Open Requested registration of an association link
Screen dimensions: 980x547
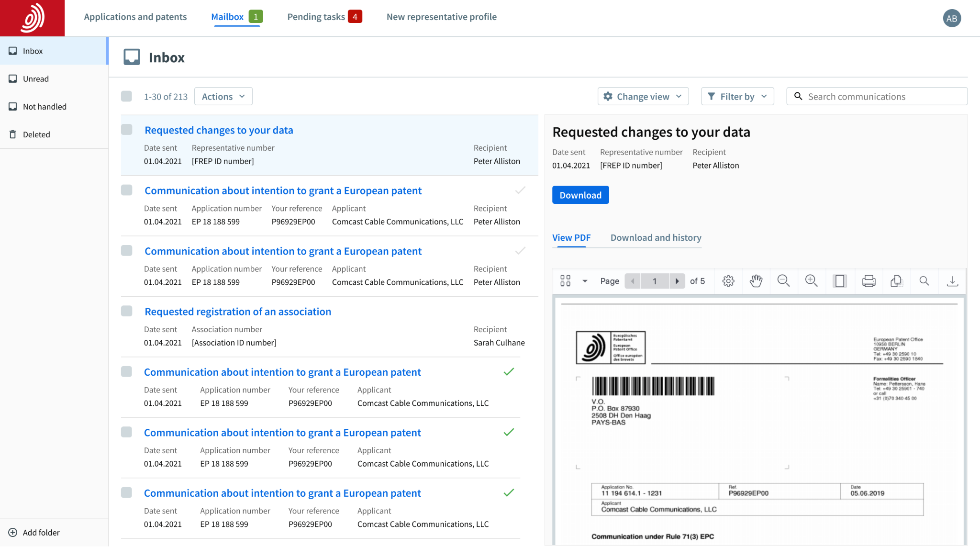(238, 312)
